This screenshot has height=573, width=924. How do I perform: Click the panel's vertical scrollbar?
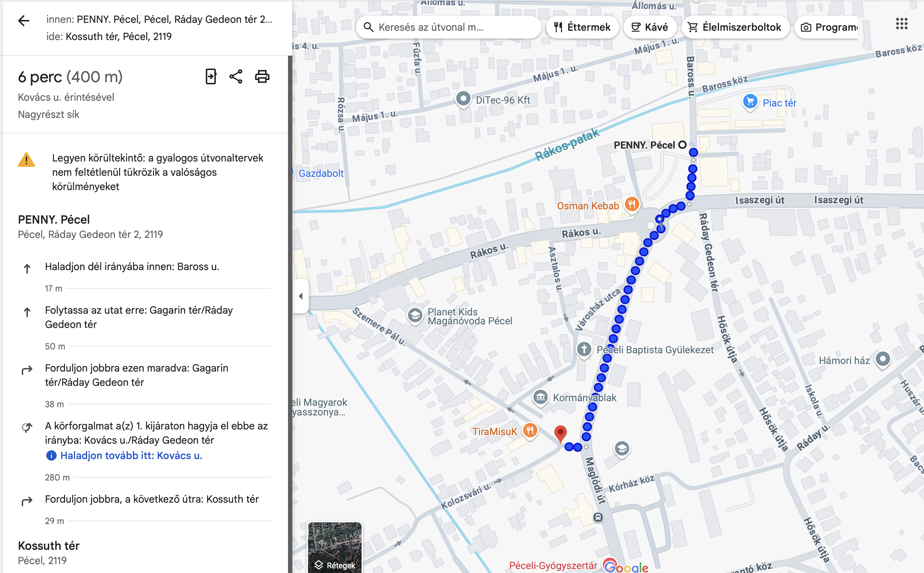(x=290, y=314)
